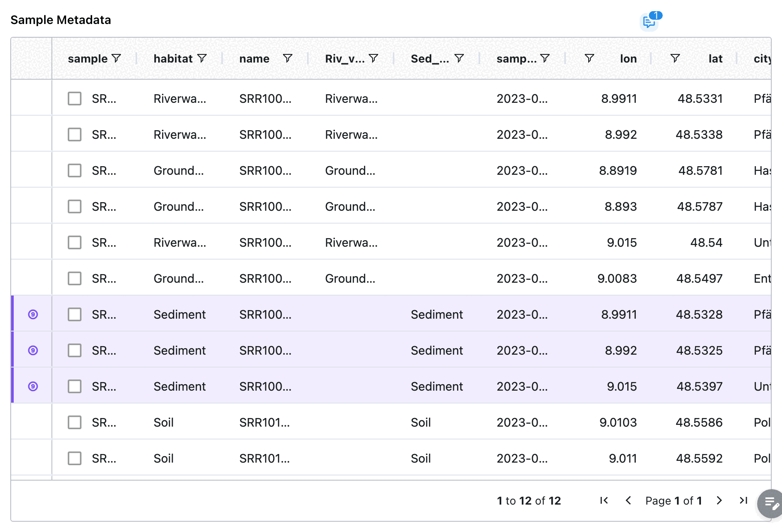Click annotation icon on lat 48.5328 row
This screenshot has width=782, height=532.
pyautogui.click(x=33, y=314)
